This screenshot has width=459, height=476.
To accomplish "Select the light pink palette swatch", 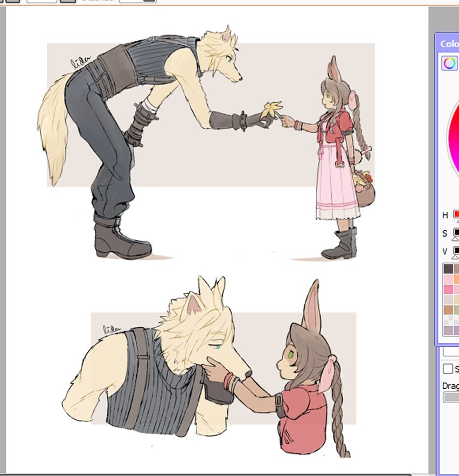I will (x=448, y=279).
